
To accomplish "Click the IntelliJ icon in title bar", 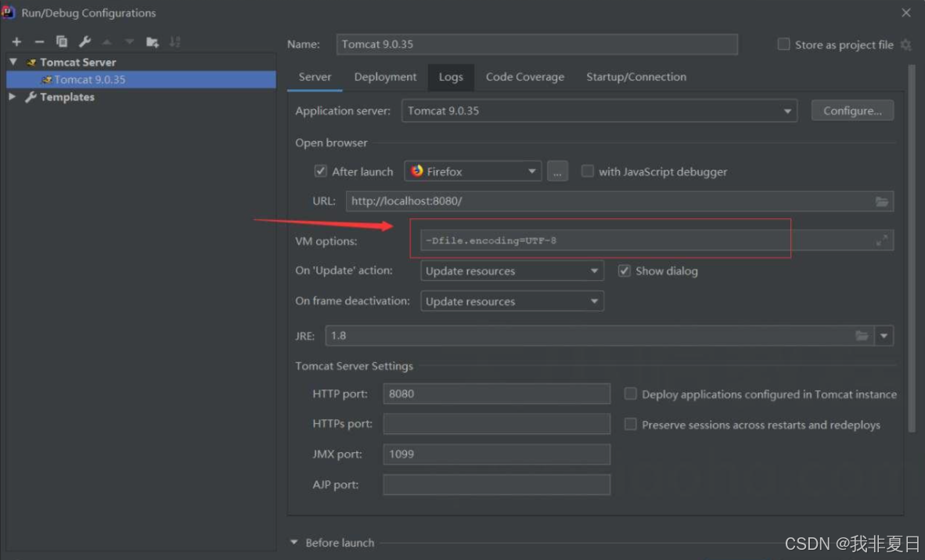I will (9, 13).
